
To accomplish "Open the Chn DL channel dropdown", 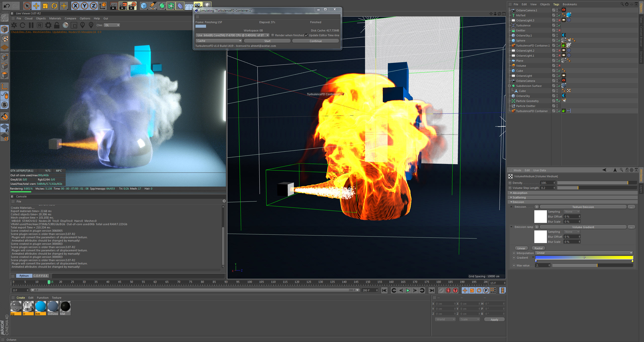I will pyautogui.click(x=112, y=25).
